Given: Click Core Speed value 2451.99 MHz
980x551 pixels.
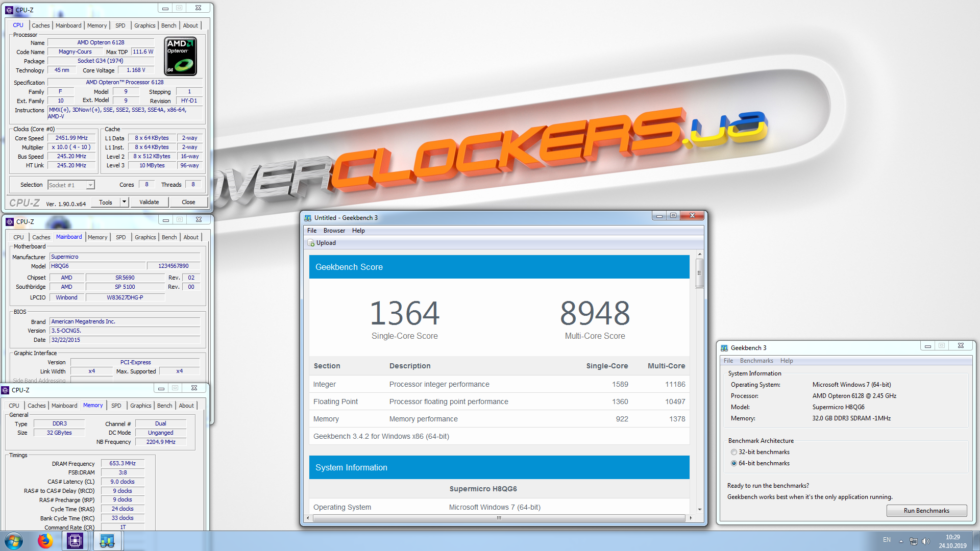Looking at the screenshot, I should [x=71, y=138].
